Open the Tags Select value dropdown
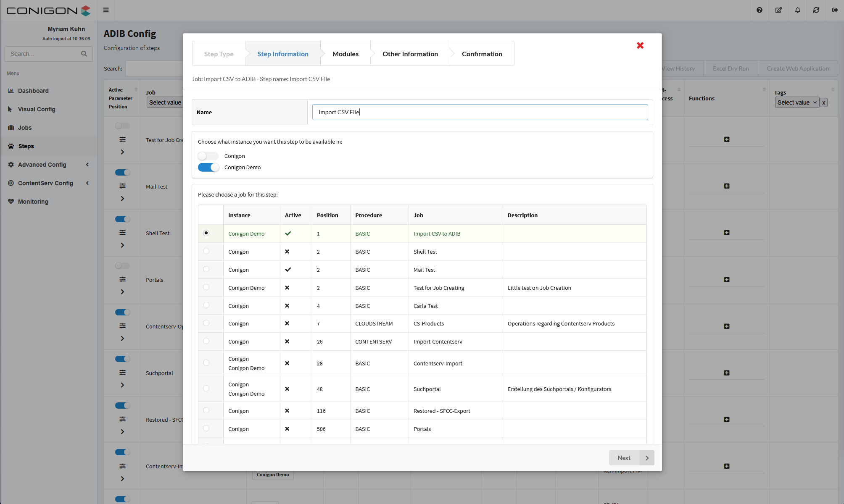Viewport: 844px width, 504px height. tap(797, 102)
